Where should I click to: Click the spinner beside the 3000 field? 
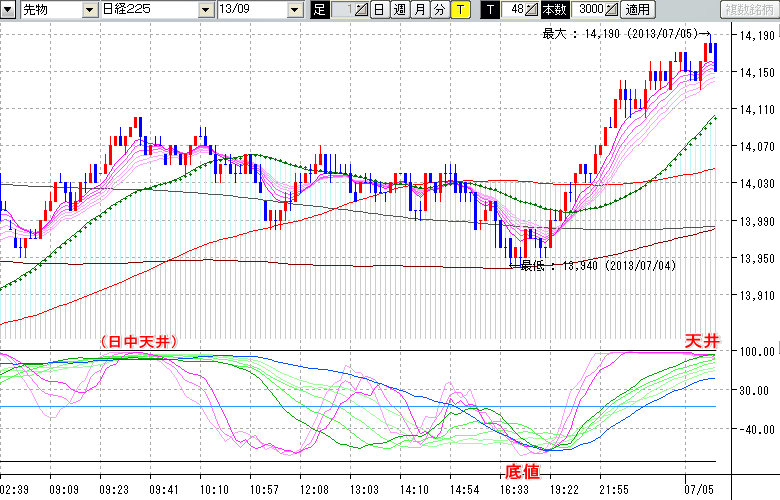(612, 10)
